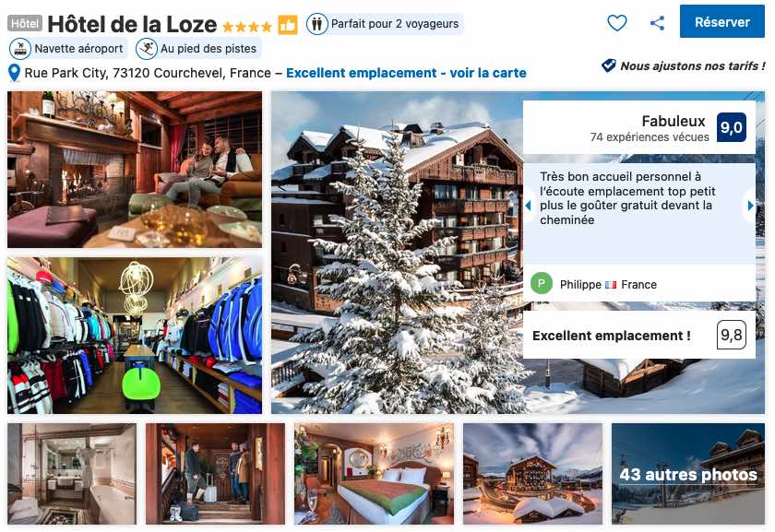Open the bedroom photo thumbnail

click(x=375, y=474)
